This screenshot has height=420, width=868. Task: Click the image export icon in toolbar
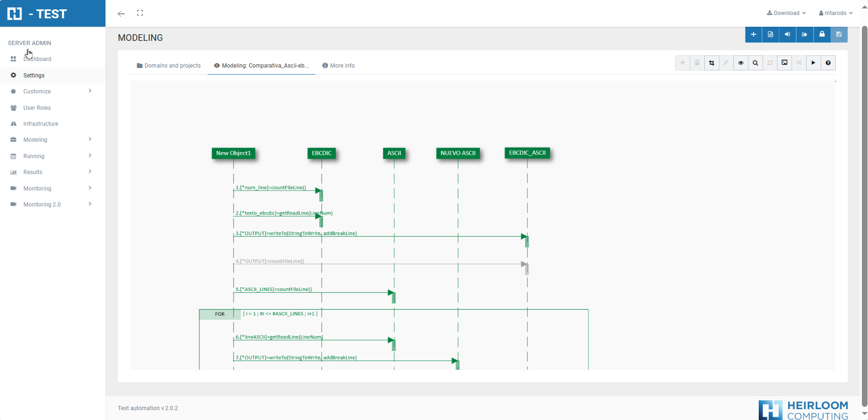click(785, 63)
